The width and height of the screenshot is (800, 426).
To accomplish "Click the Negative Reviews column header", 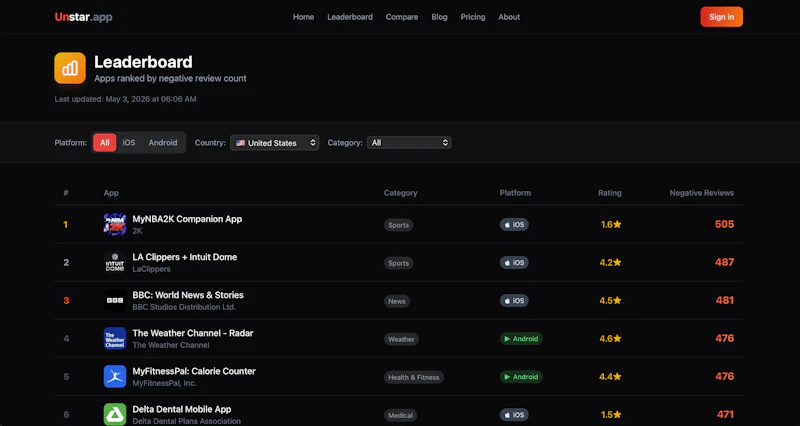I will [x=702, y=193].
